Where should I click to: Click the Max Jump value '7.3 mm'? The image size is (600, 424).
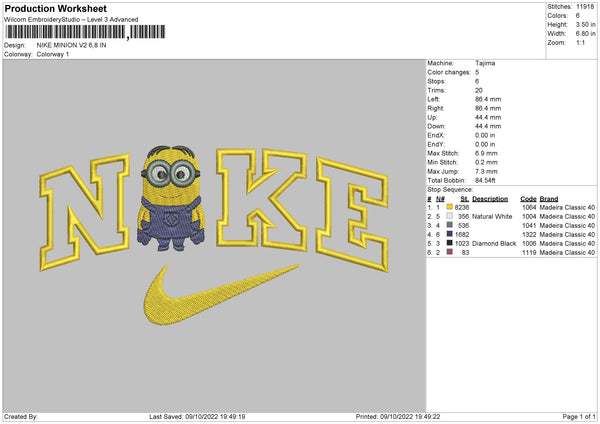pos(486,171)
